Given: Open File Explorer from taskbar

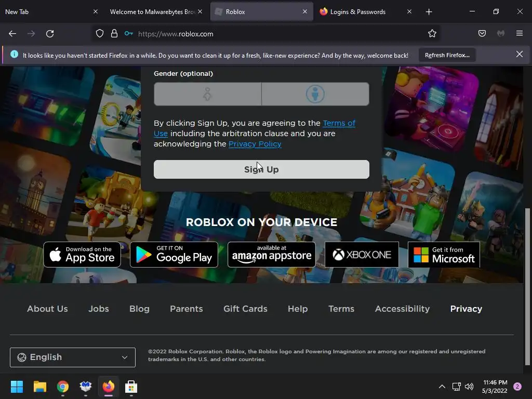Looking at the screenshot, I should click(39, 387).
